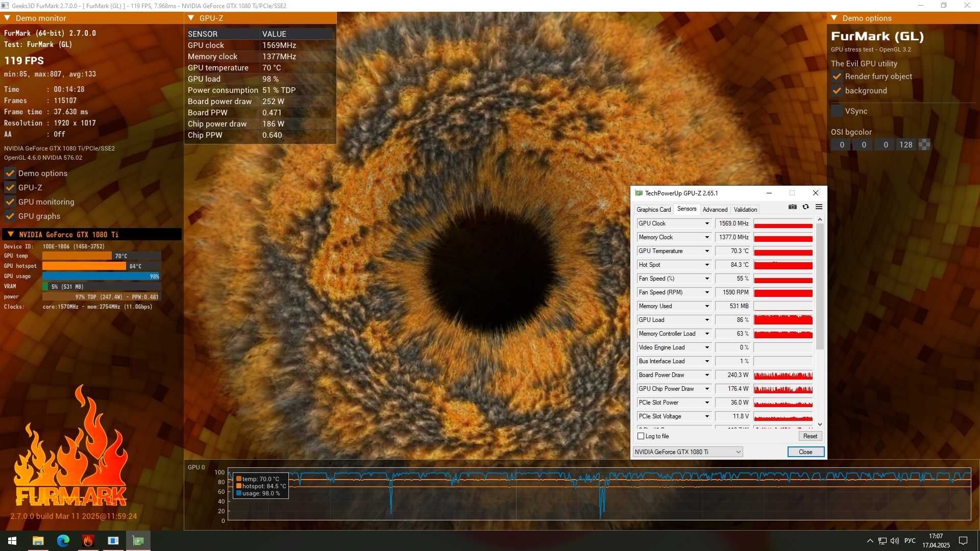Edit the OSI bgcolor value 128
Screen dimensions: 980x551
pos(906,145)
